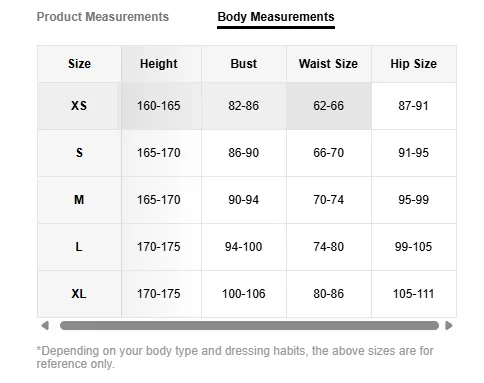
Task: Select the M size row label
Action: point(79,200)
